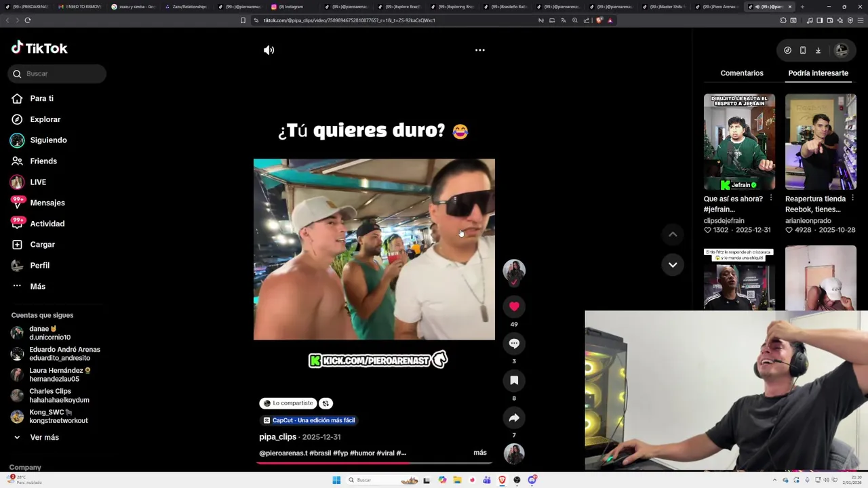The image size is (868, 488).
Task: Toggle the bookmark save icon
Action: pos(514,380)
